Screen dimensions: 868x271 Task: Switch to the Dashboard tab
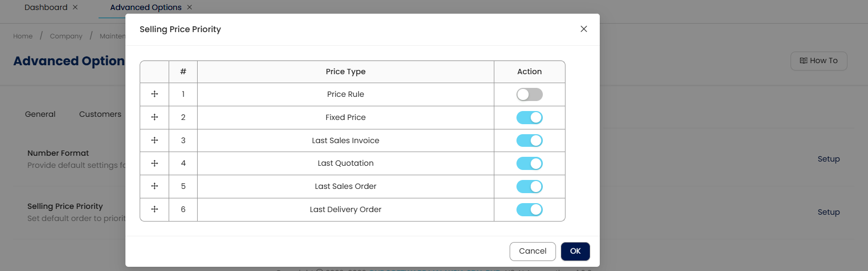(46, 7)
